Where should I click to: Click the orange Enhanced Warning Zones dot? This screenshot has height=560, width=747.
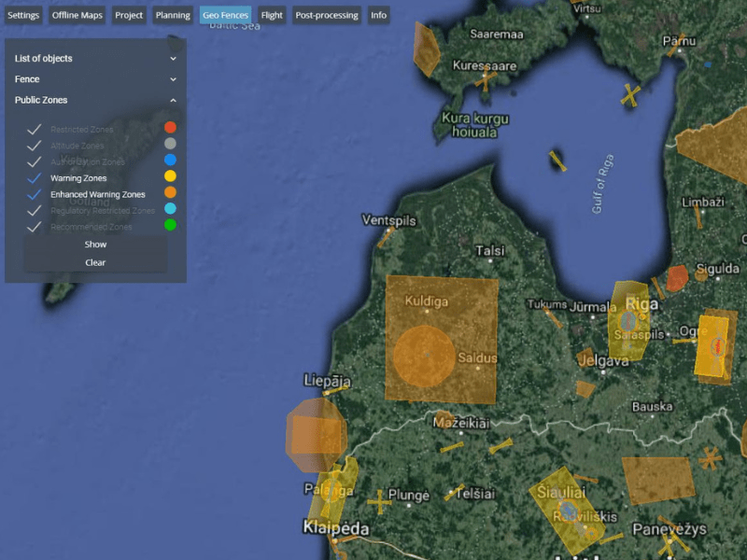coord(170,192)
